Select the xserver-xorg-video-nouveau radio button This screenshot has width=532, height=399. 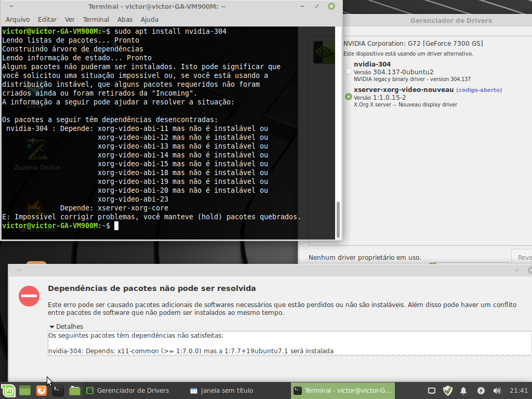(349, 97)
